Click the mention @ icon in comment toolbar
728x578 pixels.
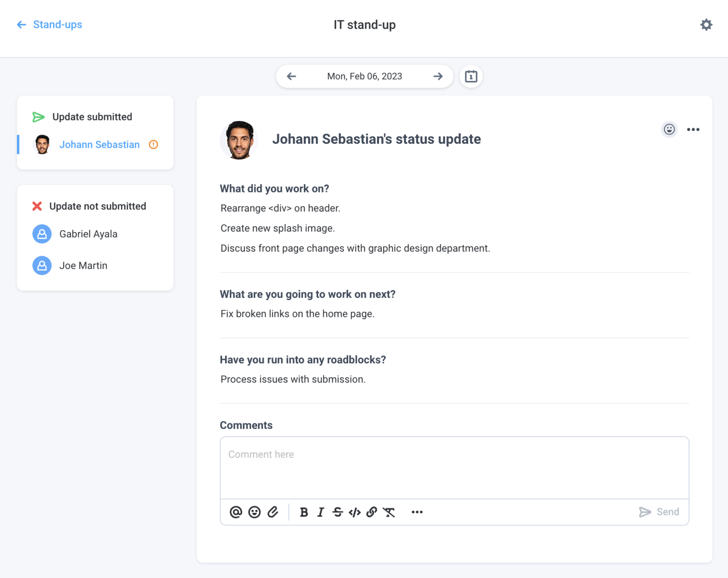tap(236, 512)
